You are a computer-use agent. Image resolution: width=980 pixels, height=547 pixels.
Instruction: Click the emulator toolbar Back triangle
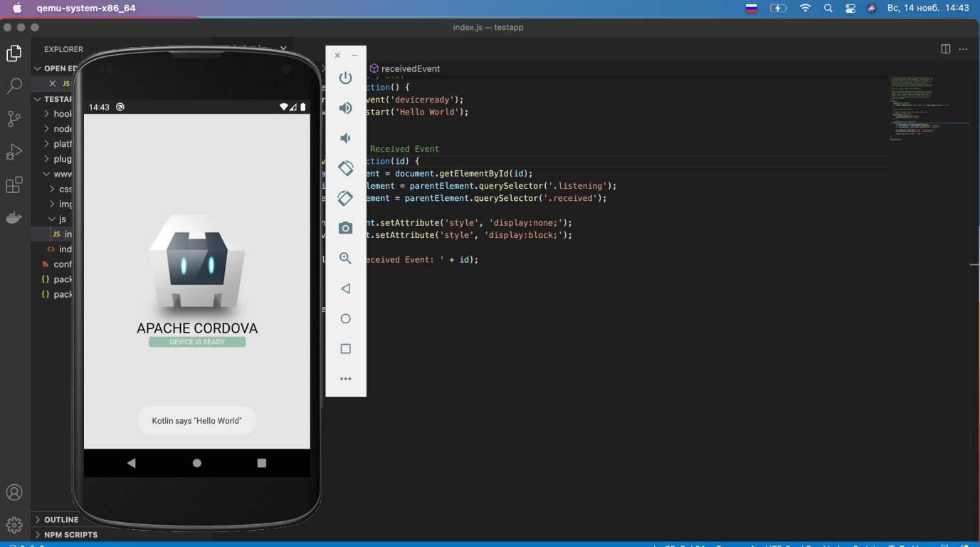tap(345, 288)
